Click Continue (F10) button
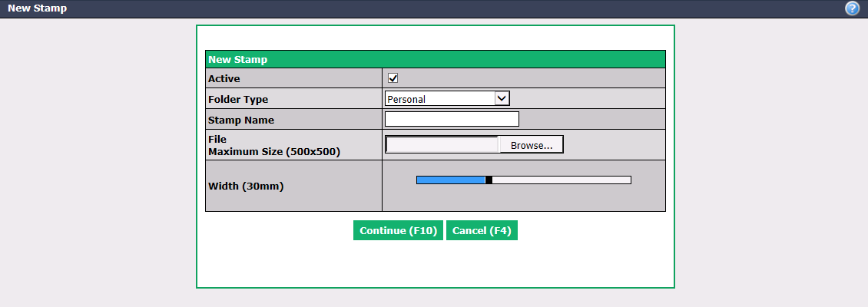This screenshot has height=307, width=868. [x=398, y=231]
